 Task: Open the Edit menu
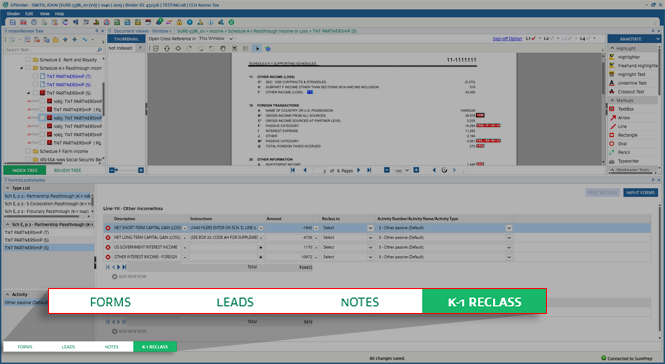click(29, 14)
